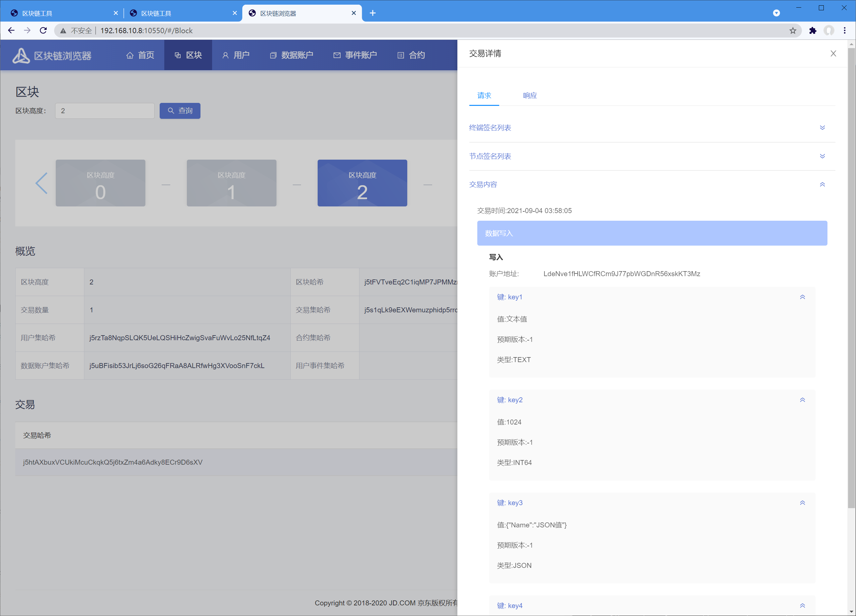Open the extensions puzzle icon
The height and width of the screenshot is (616, 856).
click(813, 31)
